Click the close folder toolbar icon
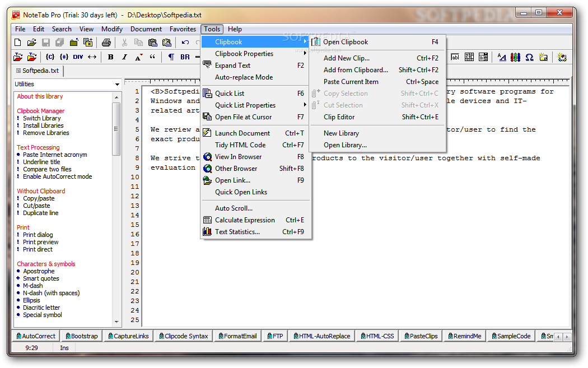Image resolution: width=588 pixels, height=368 pixels. coord(74,43)
